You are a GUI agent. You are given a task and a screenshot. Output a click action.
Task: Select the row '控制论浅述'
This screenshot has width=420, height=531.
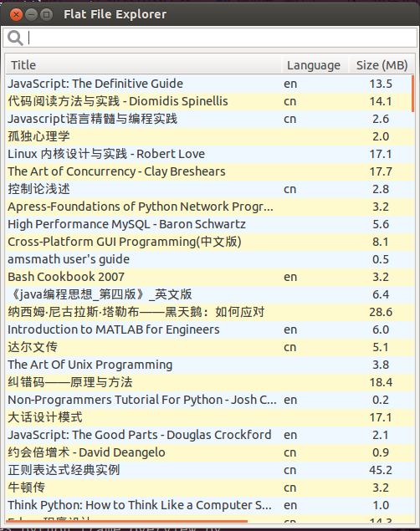(210, 189)
